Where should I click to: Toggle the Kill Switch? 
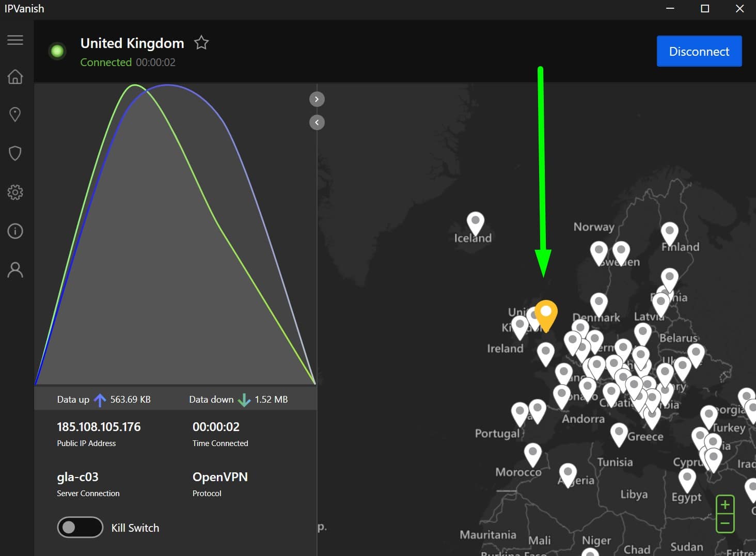(x=80, y=527)
